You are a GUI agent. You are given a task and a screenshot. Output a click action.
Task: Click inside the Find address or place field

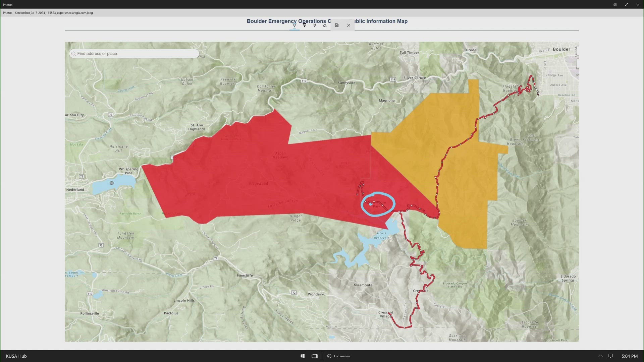(134, 54)
